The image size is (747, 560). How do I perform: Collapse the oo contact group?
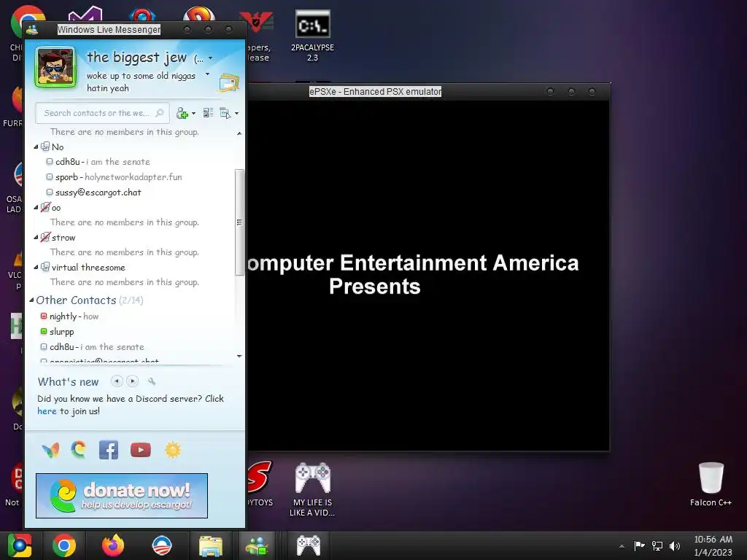[x=36, y=207]
